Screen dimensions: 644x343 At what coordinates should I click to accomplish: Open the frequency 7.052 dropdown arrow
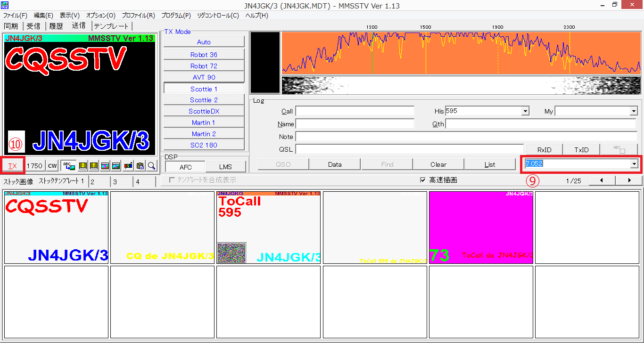[635, 164]
